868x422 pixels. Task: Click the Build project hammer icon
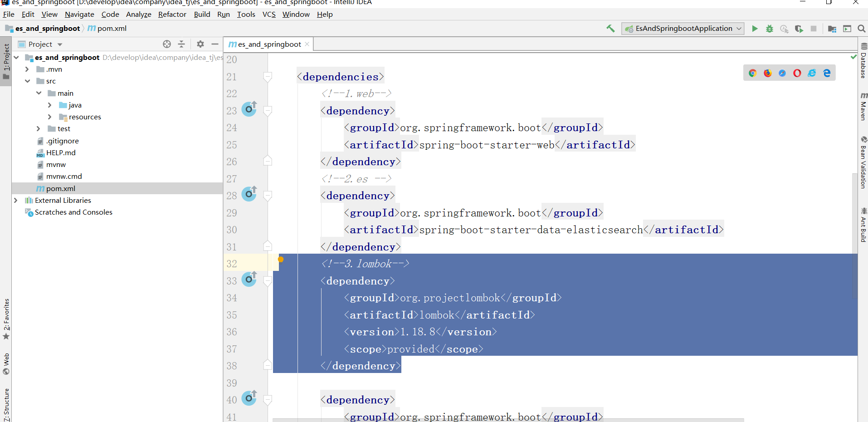pos(610,29)
